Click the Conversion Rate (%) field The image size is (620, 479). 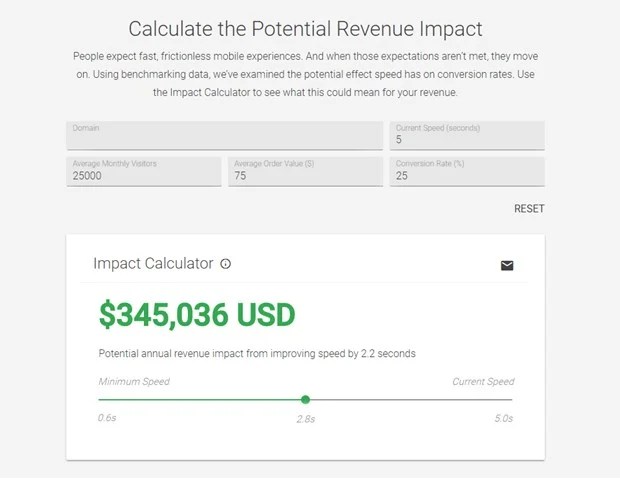point(467,171)
